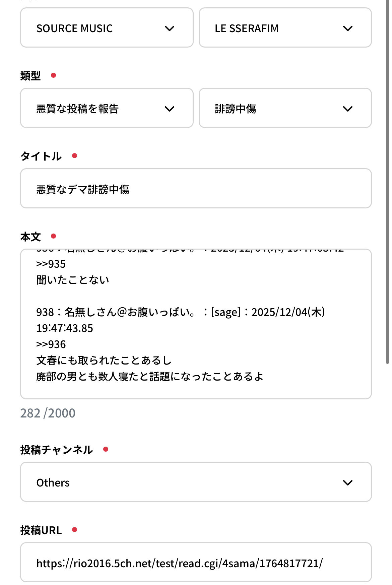Click the 本文 field label
This screenshot has width=392, height=585.
click(x=30, y=237)
